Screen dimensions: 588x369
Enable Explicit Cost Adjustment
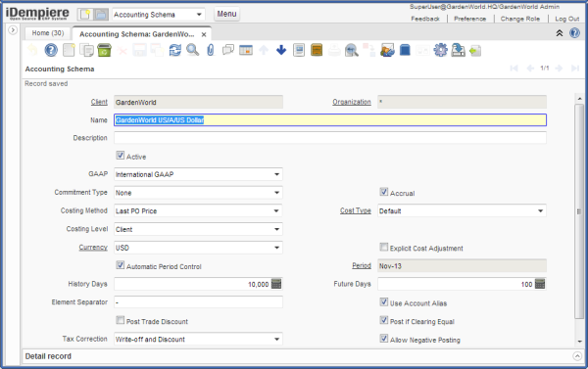point(383,248)
